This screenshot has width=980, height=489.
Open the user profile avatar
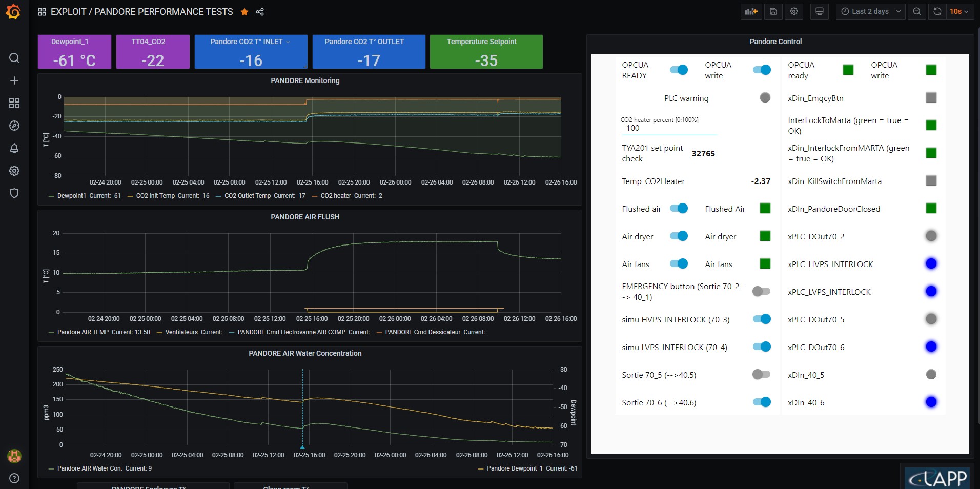point(14,456)
